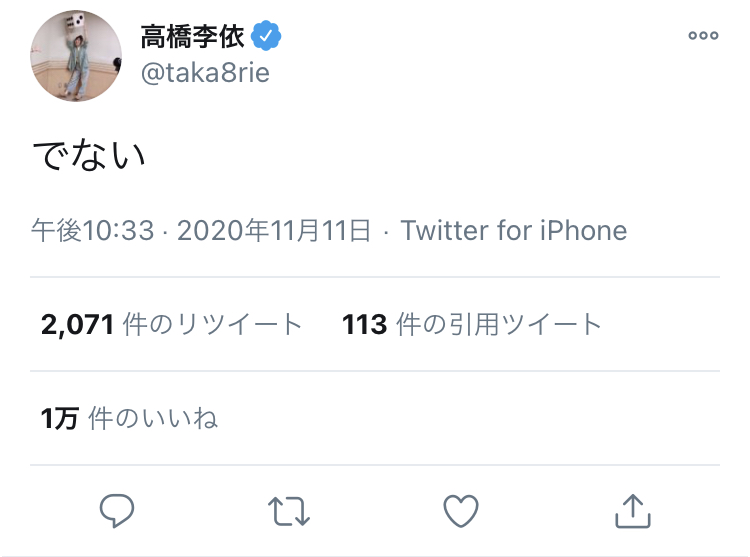Open 高橋李依's profile avatar picture

76,56
